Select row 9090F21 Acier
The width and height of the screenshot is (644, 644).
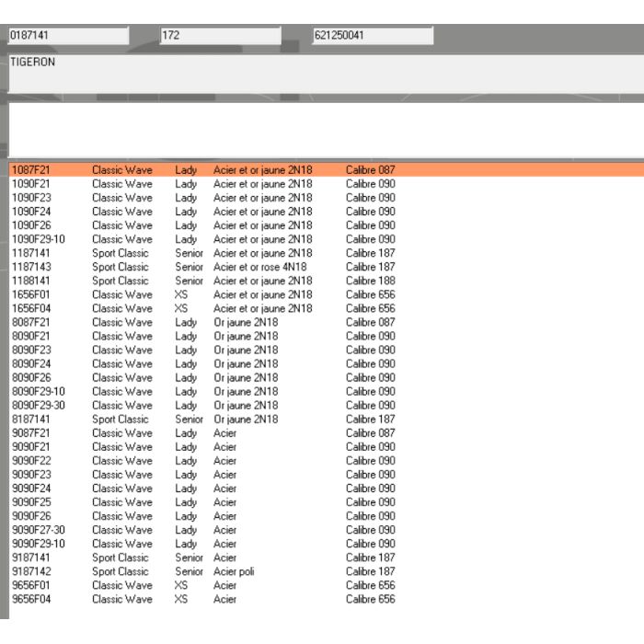pos(326,446)
